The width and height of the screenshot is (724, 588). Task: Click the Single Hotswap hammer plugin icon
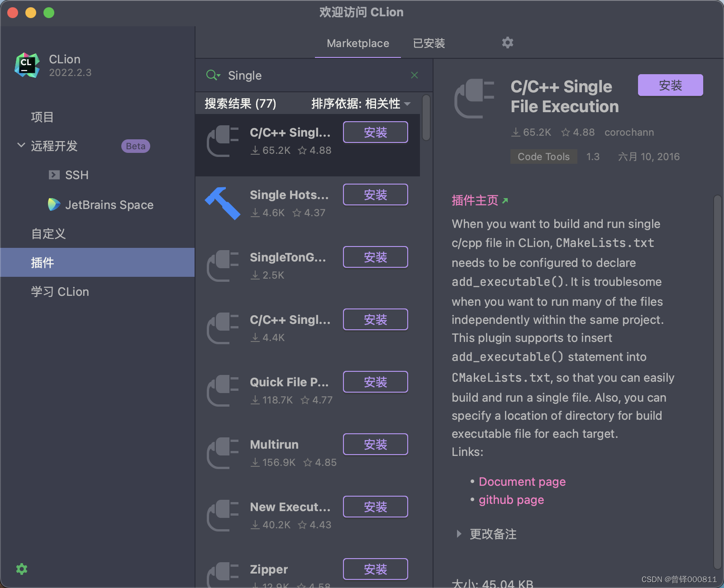coord(223,203)
